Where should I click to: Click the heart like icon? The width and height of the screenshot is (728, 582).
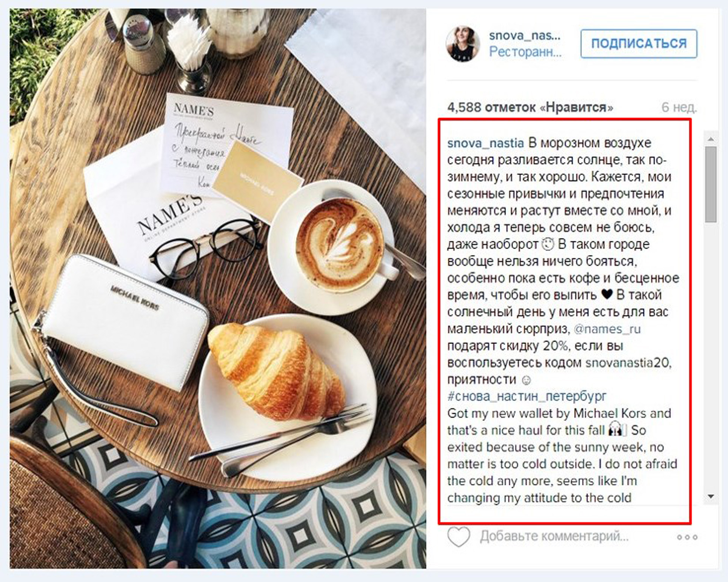pos(459,536)
